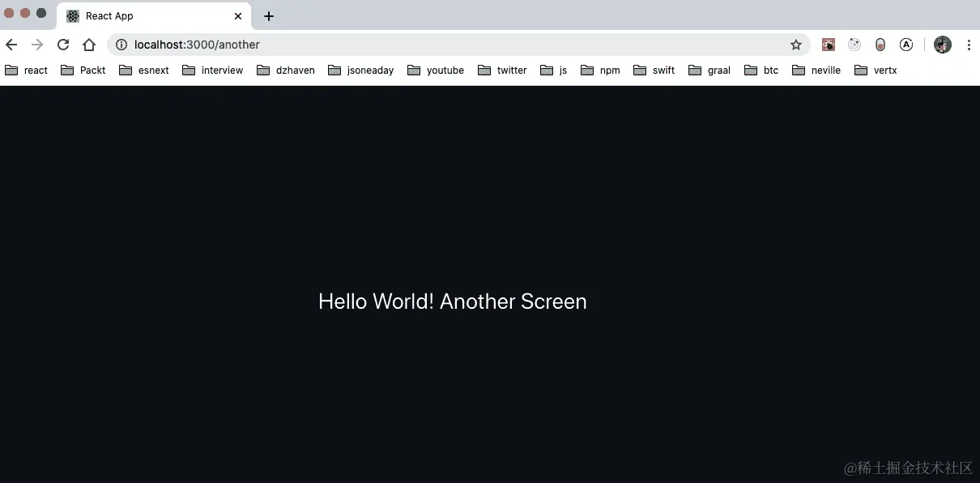This screenshot has height=483, width=980.
Task: Reload the current page
Action: point(63,45)
